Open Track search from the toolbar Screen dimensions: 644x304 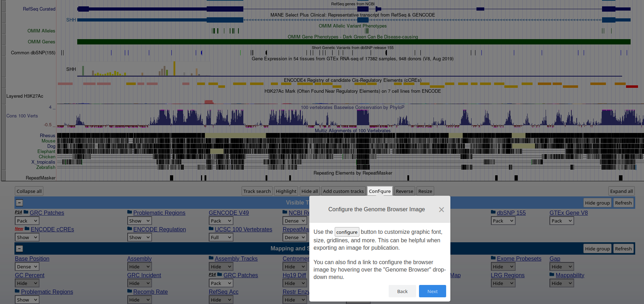click(x=257, y=191)
